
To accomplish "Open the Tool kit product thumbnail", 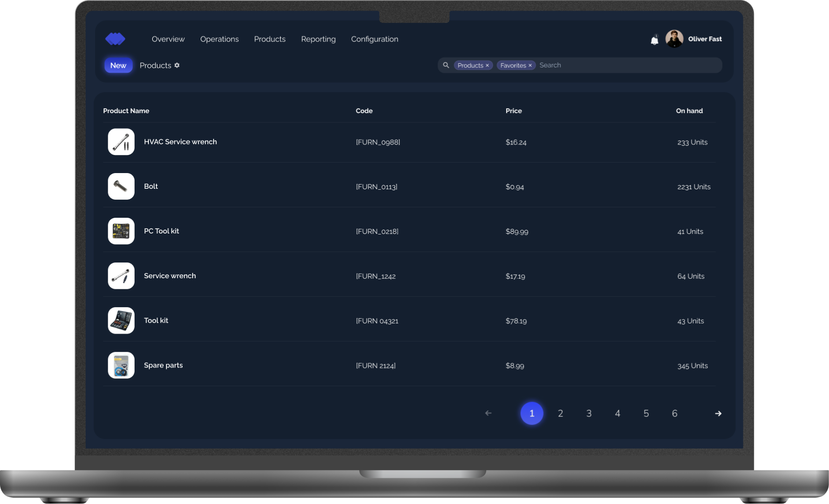I will pos(121,320).
